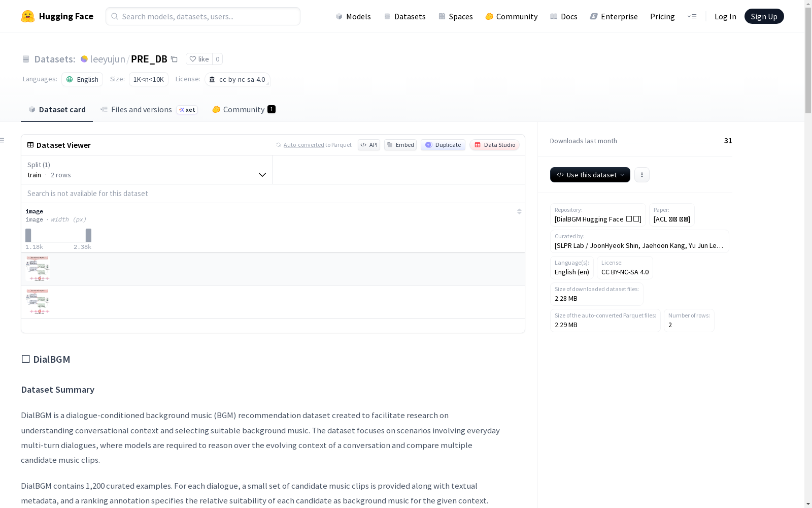The image size is (812, 508).
Task: Click the 2.29 MB Parquet size value
Action: click(x=566, y=325)
